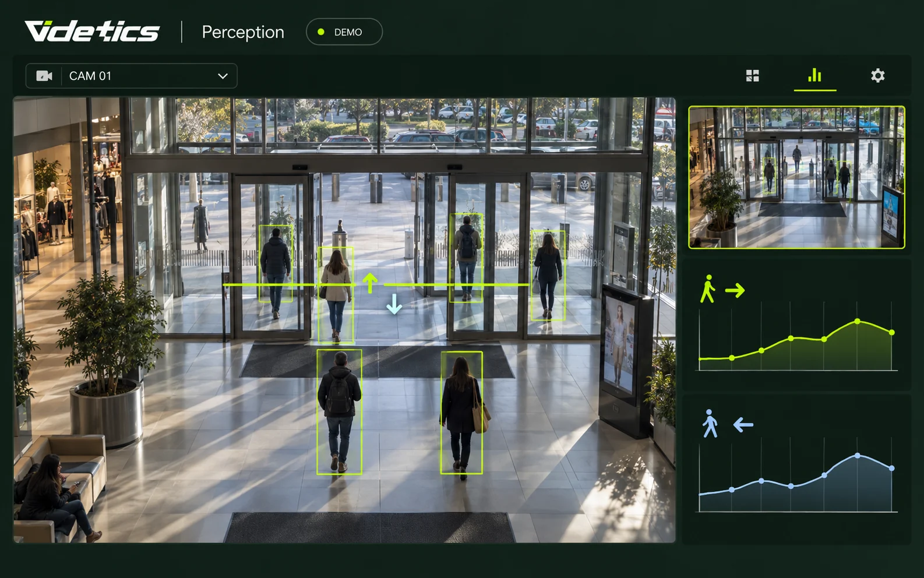Screen dimensions: 924x578
Task: Open the settings gear
Action: click(x=877, y=76)
